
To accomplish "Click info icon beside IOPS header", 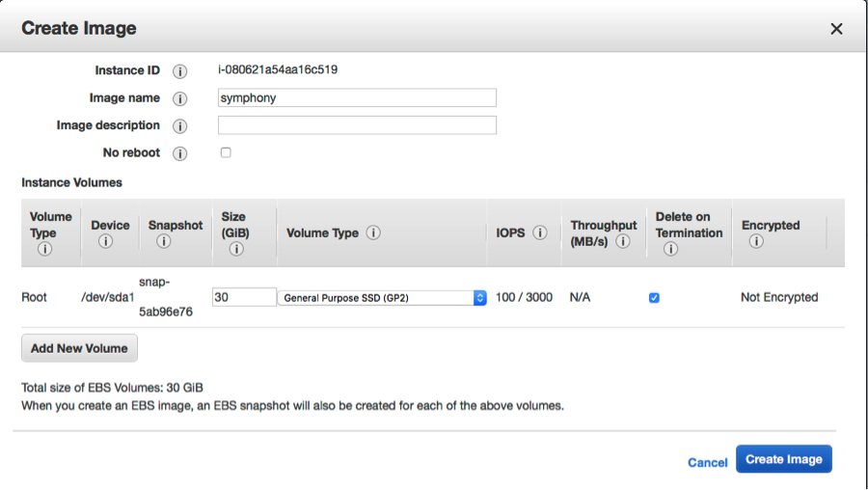I will coord(540,233).
